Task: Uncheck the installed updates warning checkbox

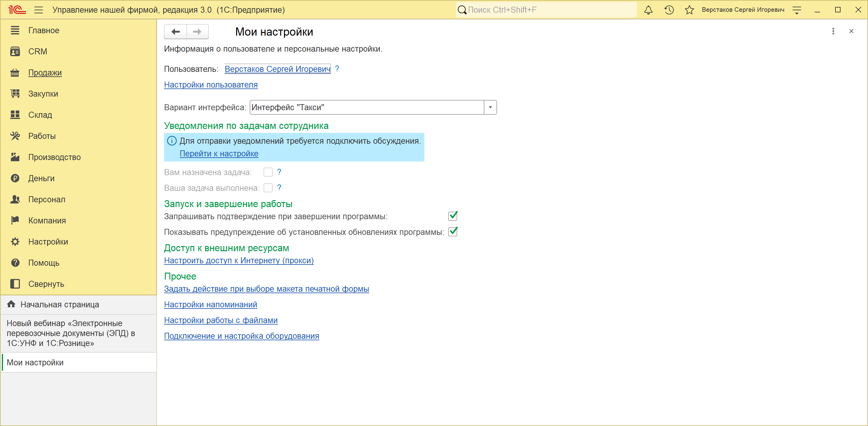Action: tap(453, 232)
